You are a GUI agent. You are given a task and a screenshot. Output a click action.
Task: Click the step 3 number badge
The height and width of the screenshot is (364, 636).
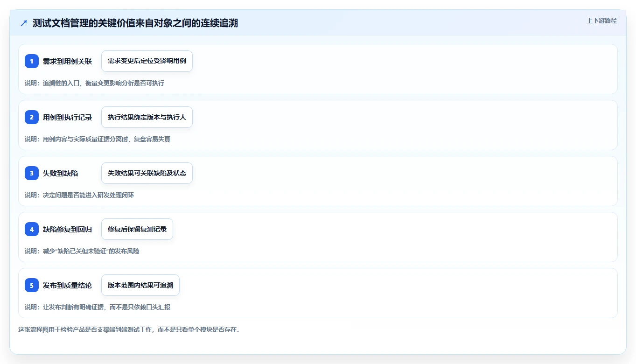tap(32, 173)
